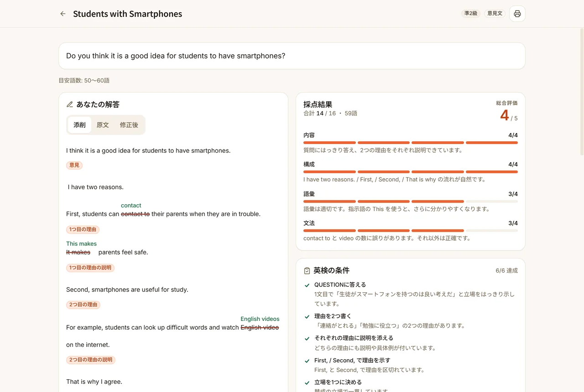The image size is (584, 392).
Task: Click the sentence 'I have two reasons.'
Action: click(96, 187)
